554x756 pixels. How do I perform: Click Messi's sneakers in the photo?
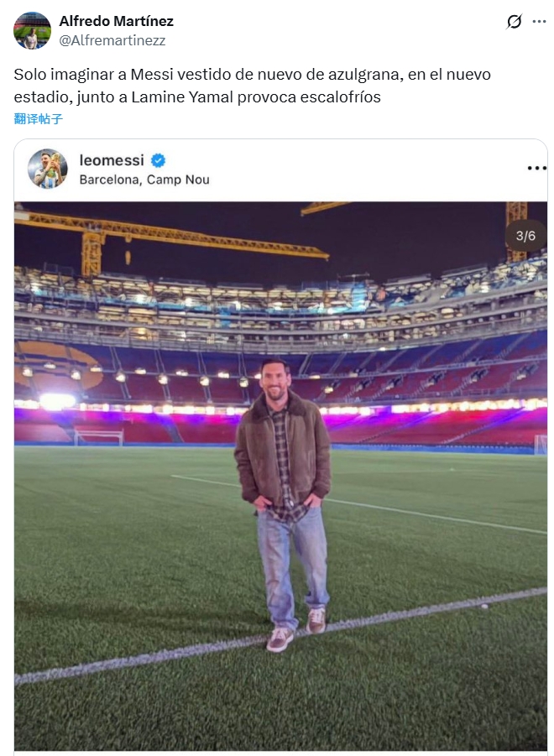[x=295, y=631]
